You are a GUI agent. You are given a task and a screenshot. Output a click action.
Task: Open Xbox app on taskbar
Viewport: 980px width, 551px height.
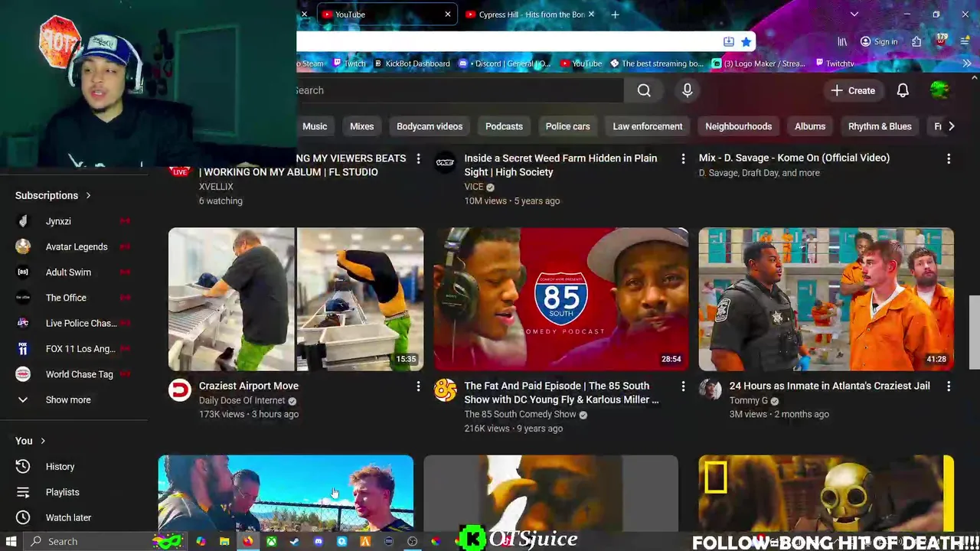click(271, 542)
